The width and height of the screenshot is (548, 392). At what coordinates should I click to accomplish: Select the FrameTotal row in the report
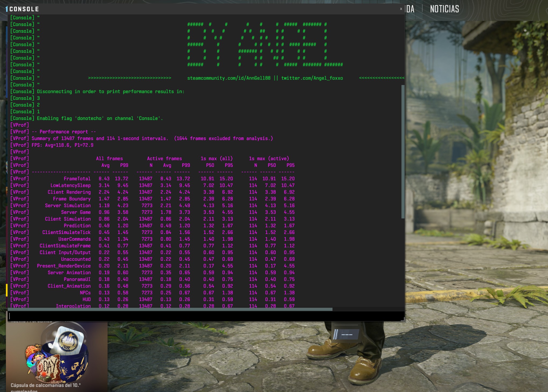point(77,179)
